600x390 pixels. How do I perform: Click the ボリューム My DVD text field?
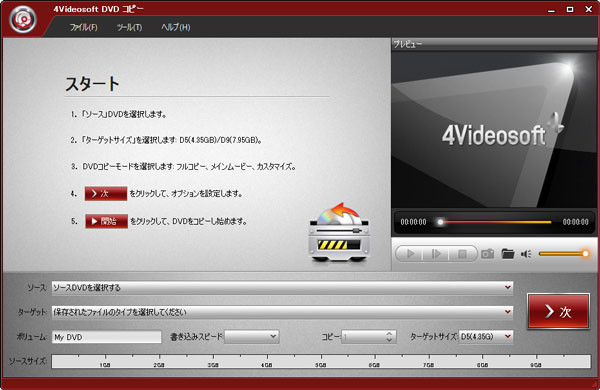pyautogui.click(x=107, y=337)
